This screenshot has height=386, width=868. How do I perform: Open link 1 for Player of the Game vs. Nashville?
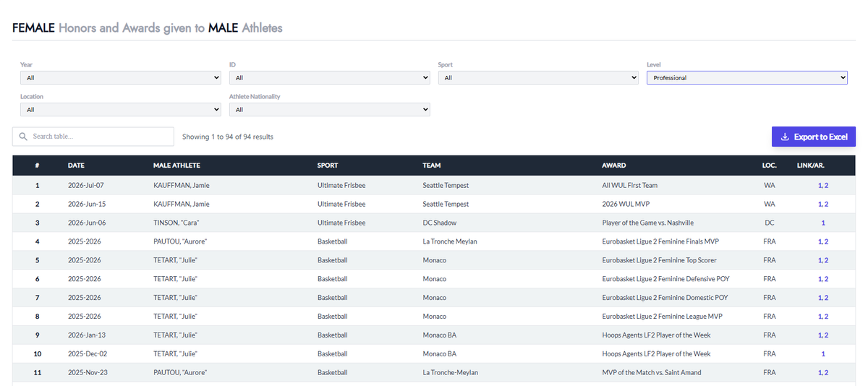tap(823, 223)
